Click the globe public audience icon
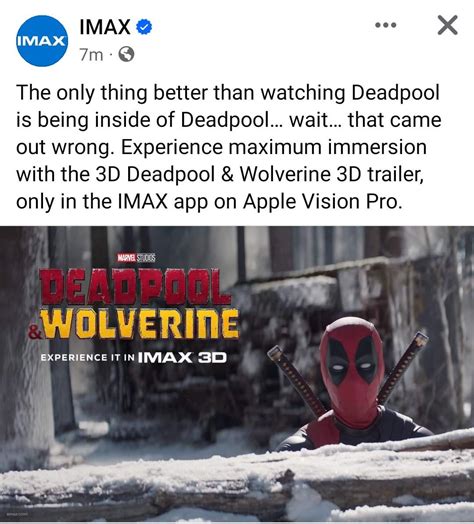This screenshot has width=474, height=524. click(126, 54)
